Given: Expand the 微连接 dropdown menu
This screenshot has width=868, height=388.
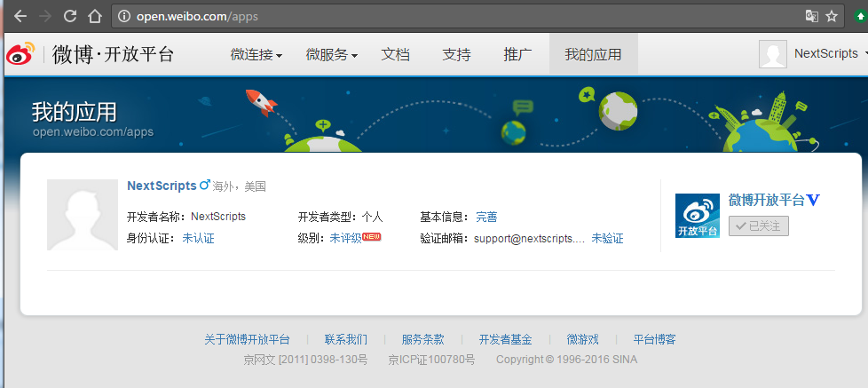Looking at the screenshot, I should click(256, 55).
